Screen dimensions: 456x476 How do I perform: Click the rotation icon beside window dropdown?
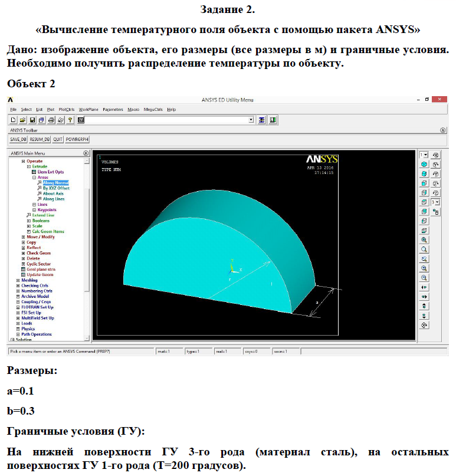pos(436,155)
